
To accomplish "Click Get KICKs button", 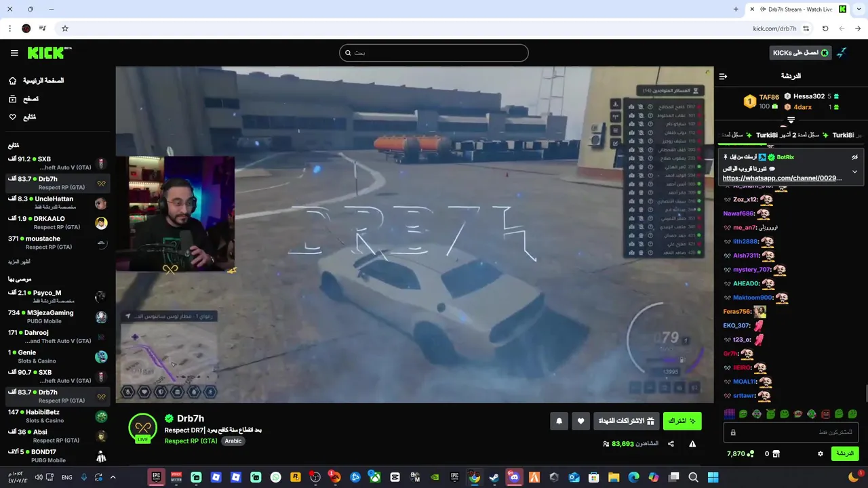I will click(800, 53).
